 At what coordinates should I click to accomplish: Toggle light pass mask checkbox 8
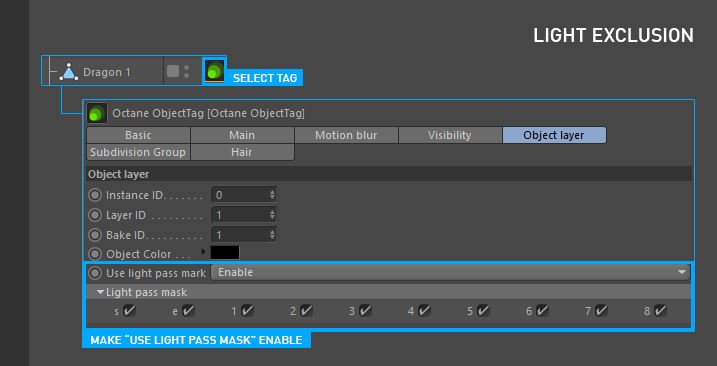(x=660, y=311)
